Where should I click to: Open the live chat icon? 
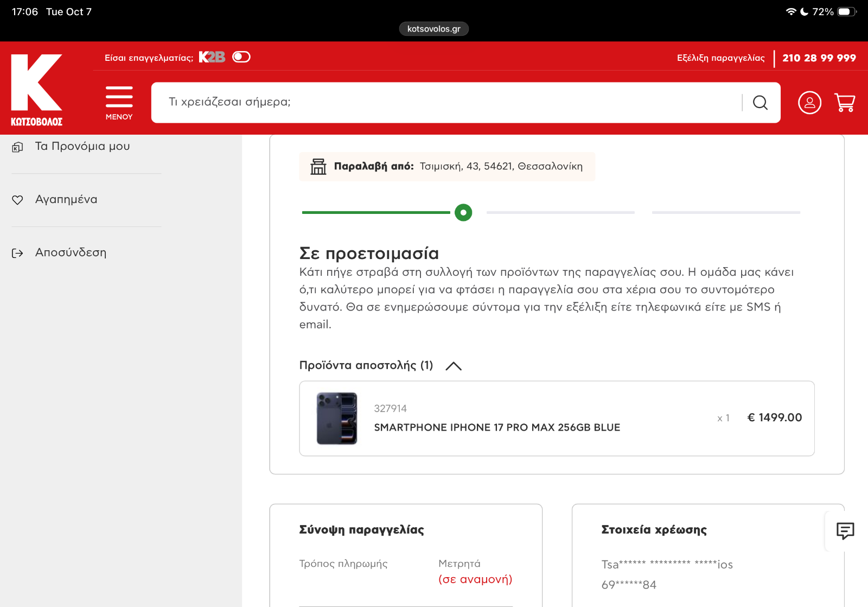[x=845, y=530]
